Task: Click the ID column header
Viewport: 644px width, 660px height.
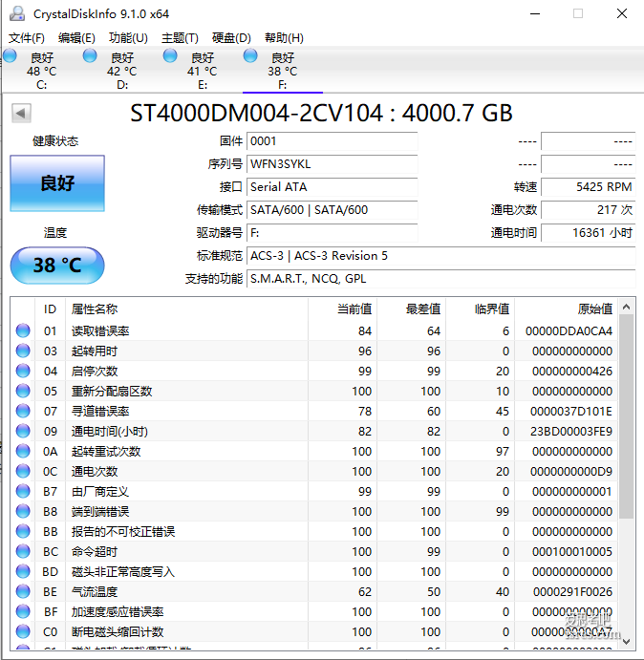Action: pyautogui.click(x=50, y=309)
